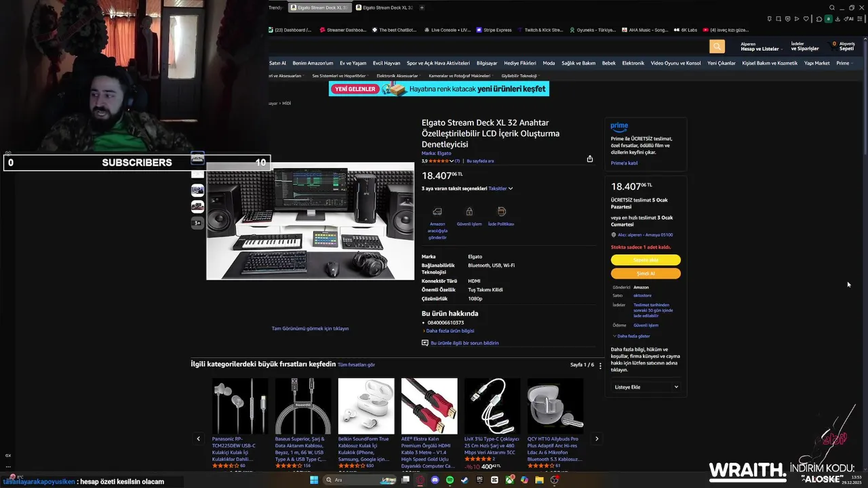868x488 pixels.
Task: Click delivery address 'Alıcı: alperen - Amasya 05100'
Action: click(x=645, y=235)
